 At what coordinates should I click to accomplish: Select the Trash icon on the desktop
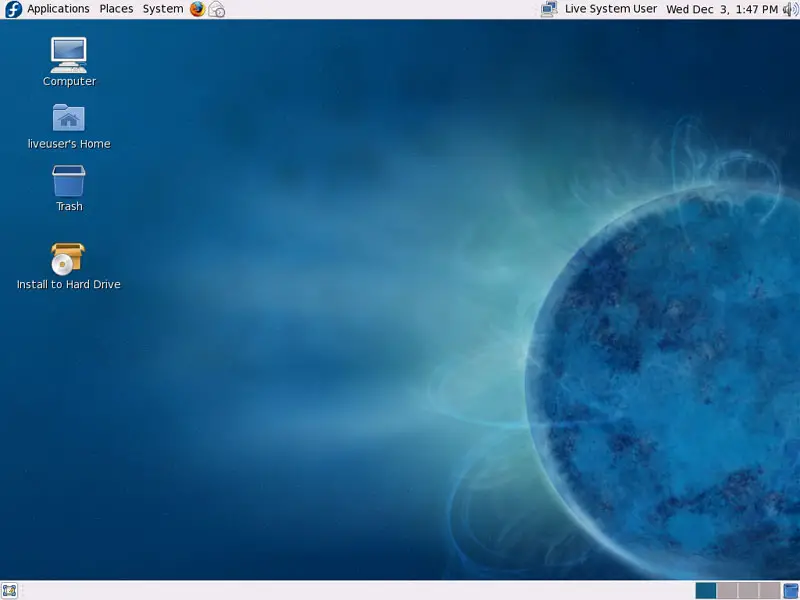pyautogui.click(x=69, y=188)
